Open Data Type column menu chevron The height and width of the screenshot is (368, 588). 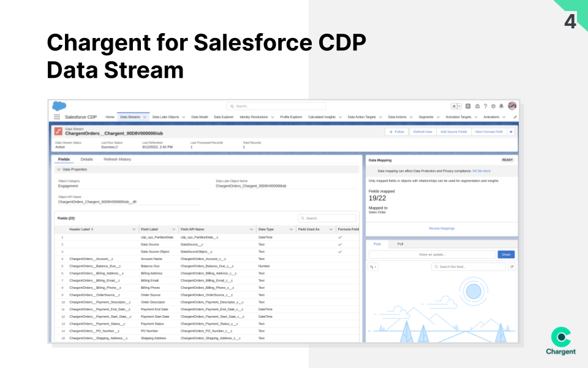pos(291,229)
